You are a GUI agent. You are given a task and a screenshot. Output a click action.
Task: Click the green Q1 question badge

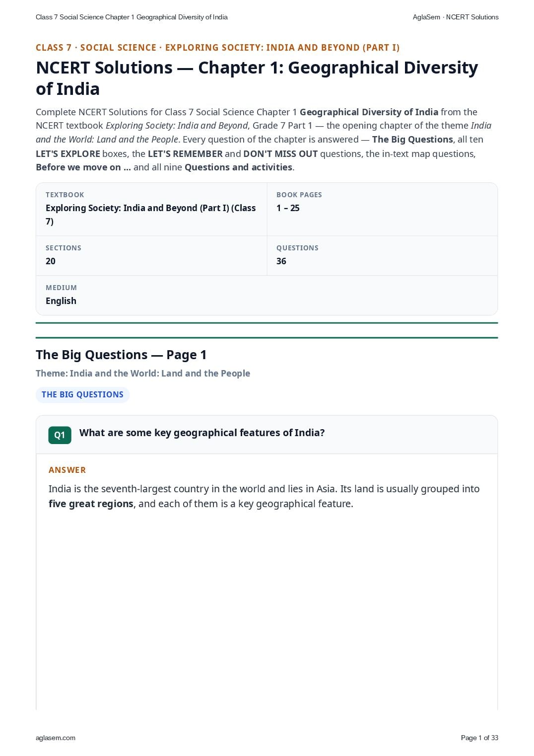[x=60, y=435]
